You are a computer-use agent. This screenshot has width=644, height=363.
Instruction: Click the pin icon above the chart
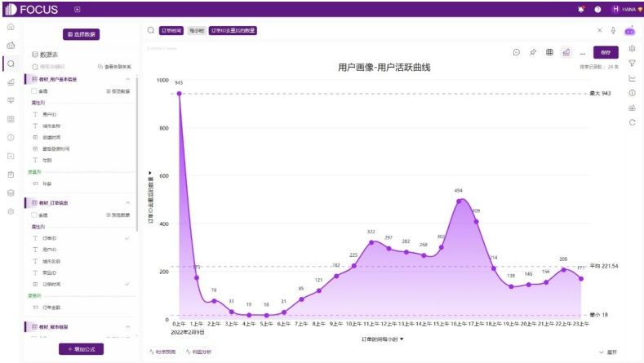pyautogui.click(x=533, y=52)
